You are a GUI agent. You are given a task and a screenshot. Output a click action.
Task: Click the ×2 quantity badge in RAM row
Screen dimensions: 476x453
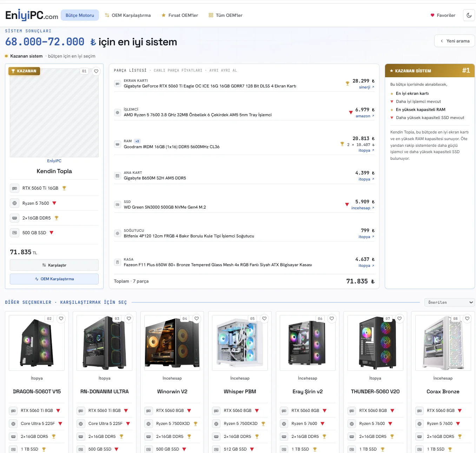[137, 141]
